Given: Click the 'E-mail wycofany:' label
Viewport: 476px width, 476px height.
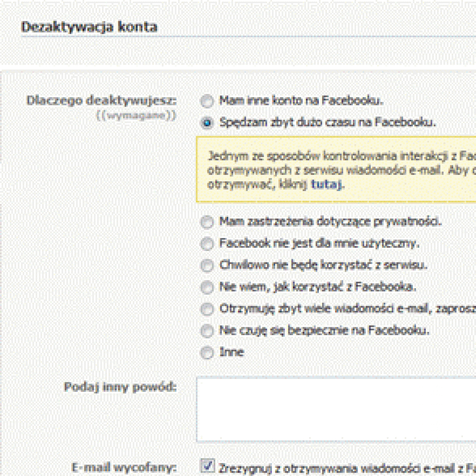Looking at the screenshot, I should pyautogui.click(x=124, y=467).
